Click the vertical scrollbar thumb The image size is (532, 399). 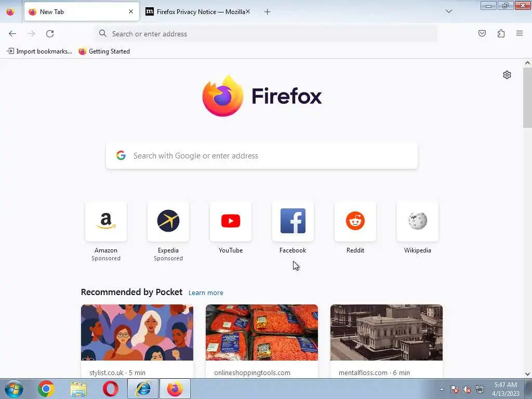tap(527, 98)
